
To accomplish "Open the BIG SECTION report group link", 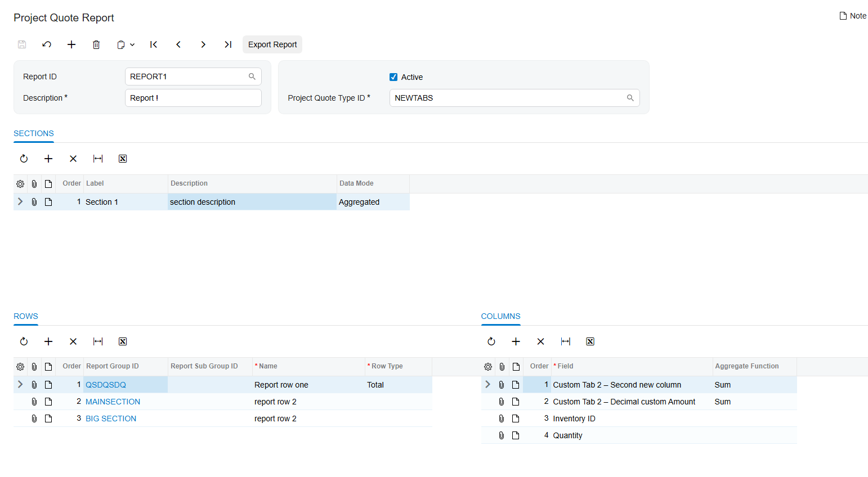I will (111, 418).
